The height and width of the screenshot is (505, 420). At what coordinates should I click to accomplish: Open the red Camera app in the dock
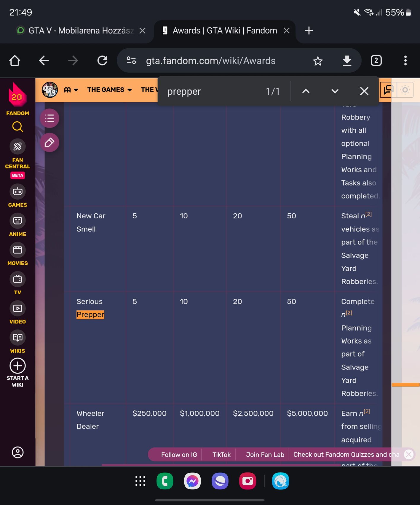click(247, 481)
